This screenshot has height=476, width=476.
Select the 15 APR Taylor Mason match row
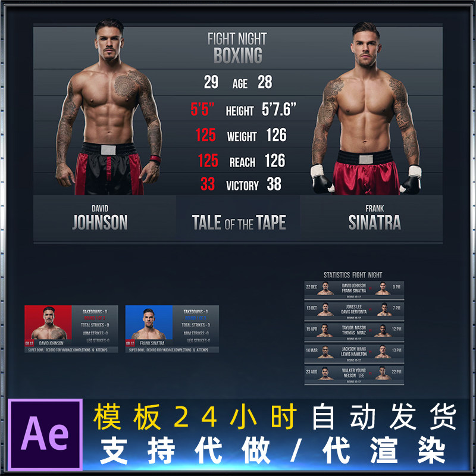pyautogui.click(x=354, y=332)
